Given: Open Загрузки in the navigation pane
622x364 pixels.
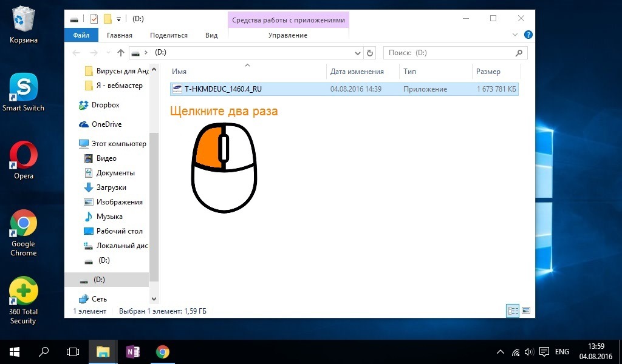Looking at the screenshot, I should pos(106,187).
